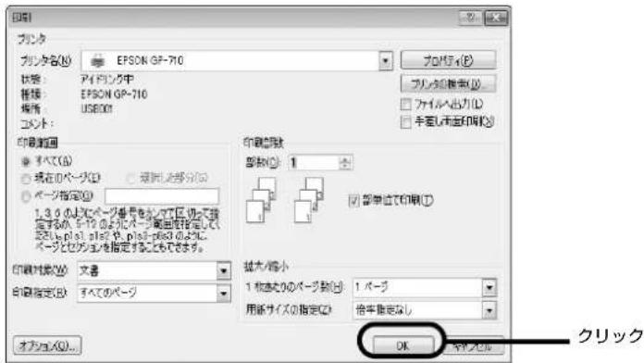Expand the プリンタ名 EPSON GP-710 dropdown
The height and width of the screenshot is (363, 644).
click(385, 61)
